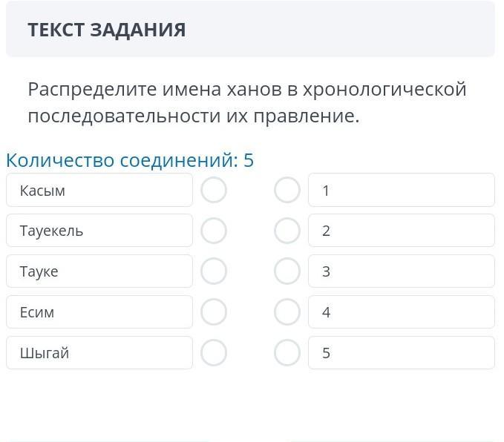504x442 pixels.
Task: Click the Тауекель name box
Action: coord(99,231)
